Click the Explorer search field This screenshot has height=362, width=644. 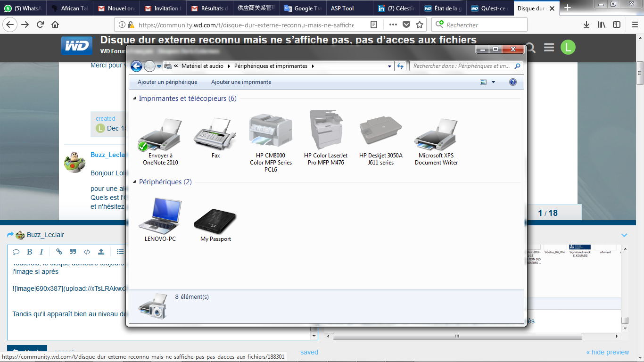pos(466,66)
